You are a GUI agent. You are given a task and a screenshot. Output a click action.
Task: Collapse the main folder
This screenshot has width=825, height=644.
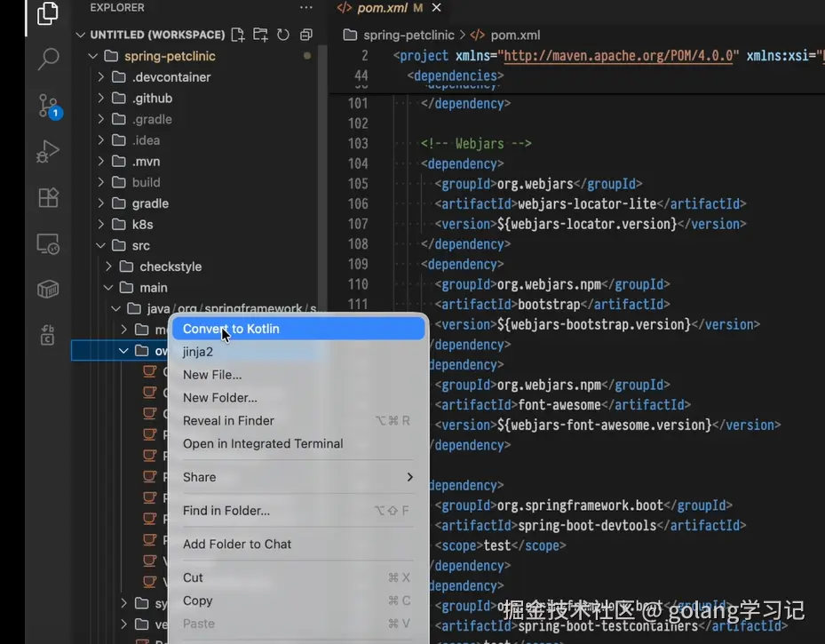(108, 287)
